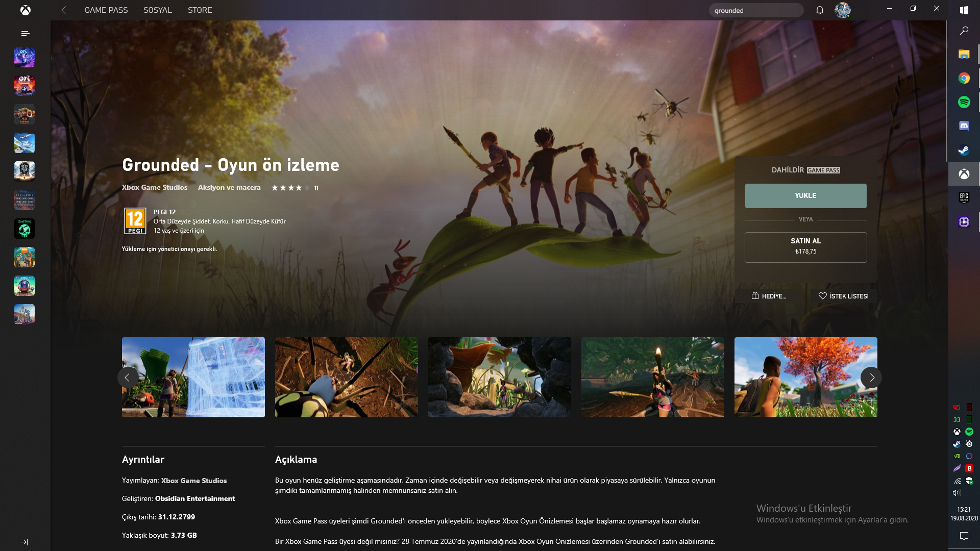Viewport: 980px width, 551px height.
Task: Open the hamburger menu in sidebar
Action: 25,33
